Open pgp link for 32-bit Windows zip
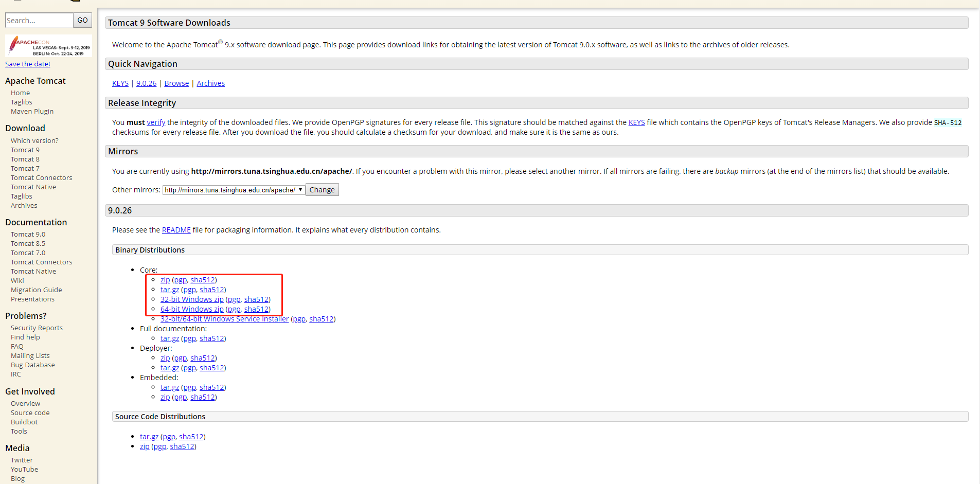This screenshot has width=980, height=484. point(234,299)
